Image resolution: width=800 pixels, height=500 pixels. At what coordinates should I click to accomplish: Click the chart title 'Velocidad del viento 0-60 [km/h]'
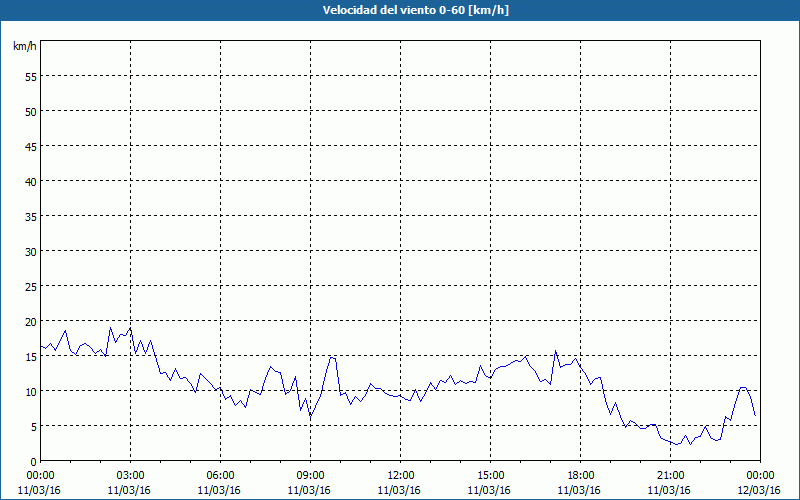pos(415,10)
